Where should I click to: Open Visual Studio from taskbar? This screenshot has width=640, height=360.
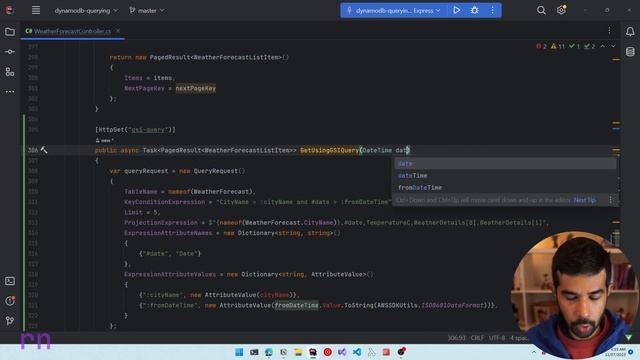[342, 352]
